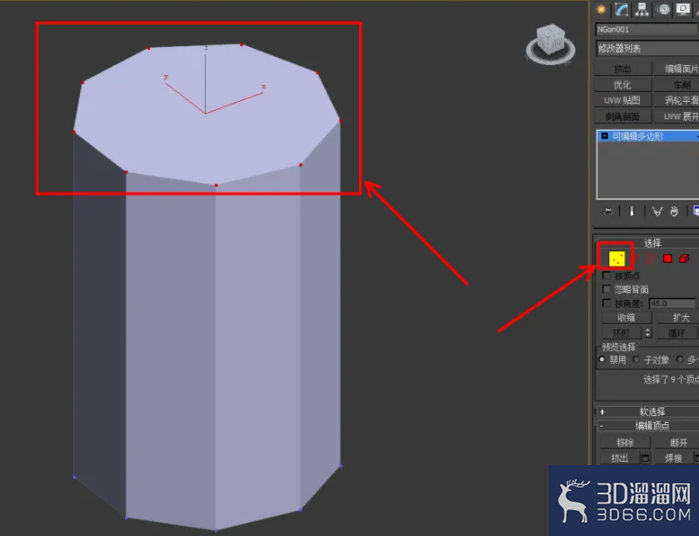699x536 pixels.
Task: Apply the UVW 贴图 modifier button
Action: coord(622,100)
